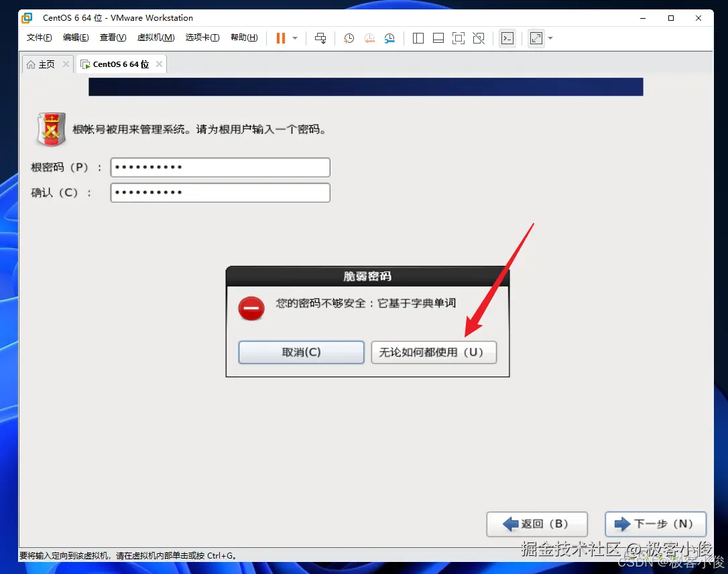
Task: Click the VMware pause button
Action: [x=280, y=38]
